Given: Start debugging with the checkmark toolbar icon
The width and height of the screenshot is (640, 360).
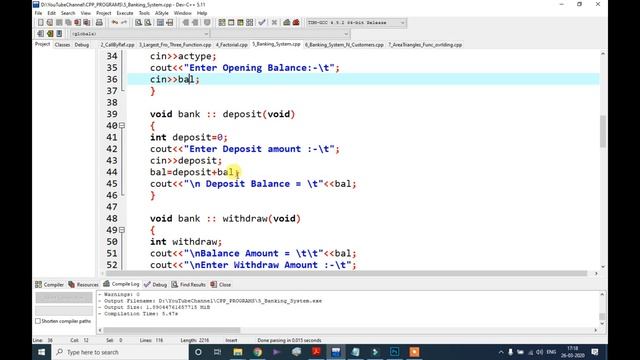Looking at the screenshot, I should [x=262, y=23].
